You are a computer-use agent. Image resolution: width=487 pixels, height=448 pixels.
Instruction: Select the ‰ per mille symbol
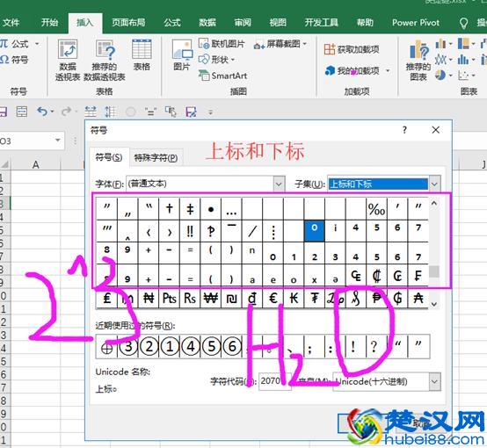tap(376, 209)
